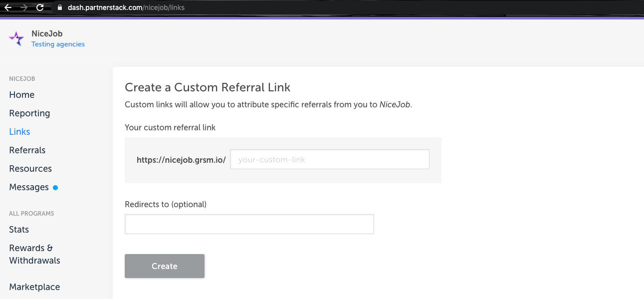Click the NiceJob star logo
This screenshot has height=299, width=644.
16,38
